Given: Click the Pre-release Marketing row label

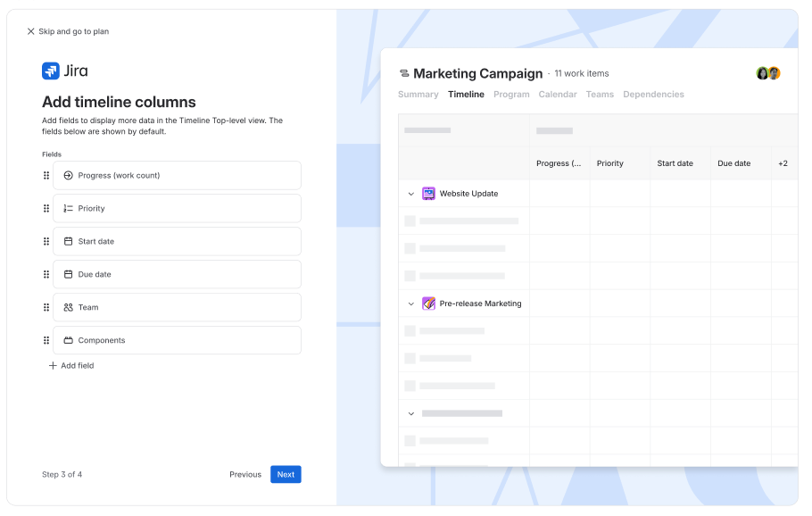Looking at the screenshot, I should point(481,304).
